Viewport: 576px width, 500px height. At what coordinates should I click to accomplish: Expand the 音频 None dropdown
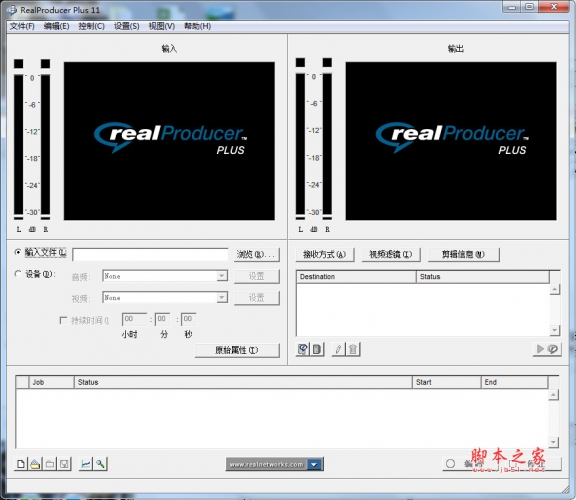click(222, 276)
